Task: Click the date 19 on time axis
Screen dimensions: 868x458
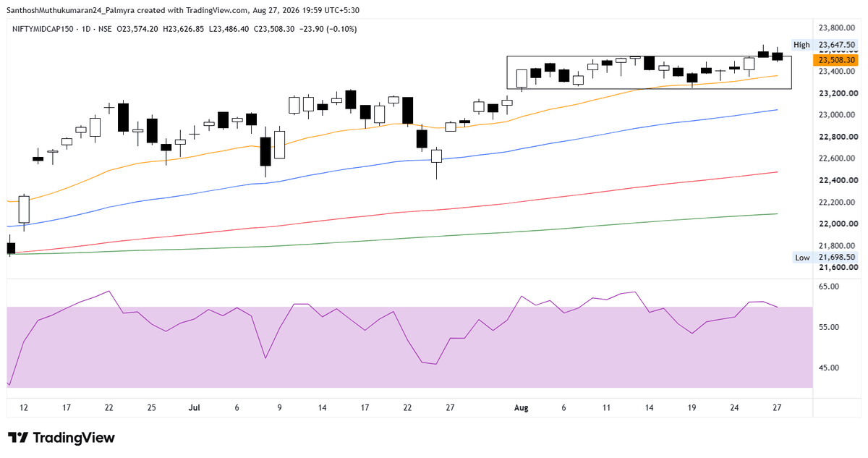Action: point(692,408)
